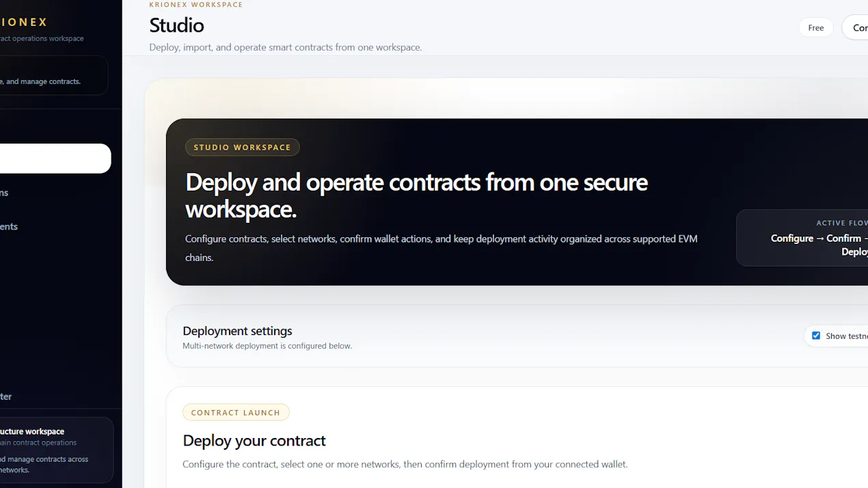
Task: Select the highlighted active sidebar item
Action: coord(55,159)
